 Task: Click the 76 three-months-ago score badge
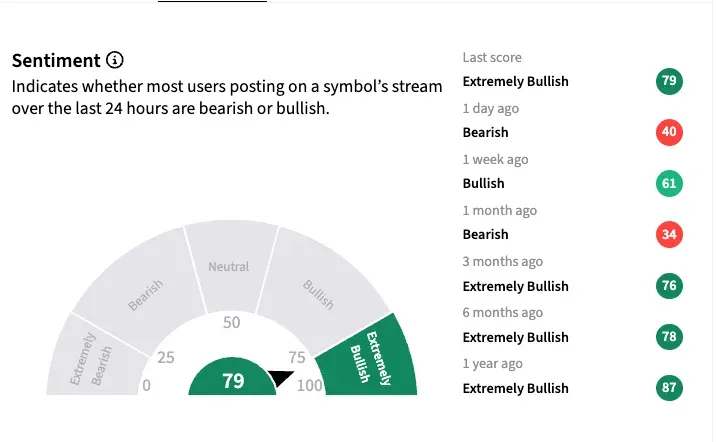point(669,286)
